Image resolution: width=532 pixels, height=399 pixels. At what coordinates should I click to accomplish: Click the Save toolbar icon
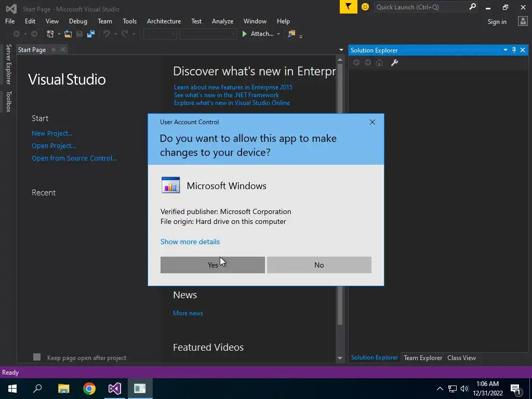[x=79, y=34]
